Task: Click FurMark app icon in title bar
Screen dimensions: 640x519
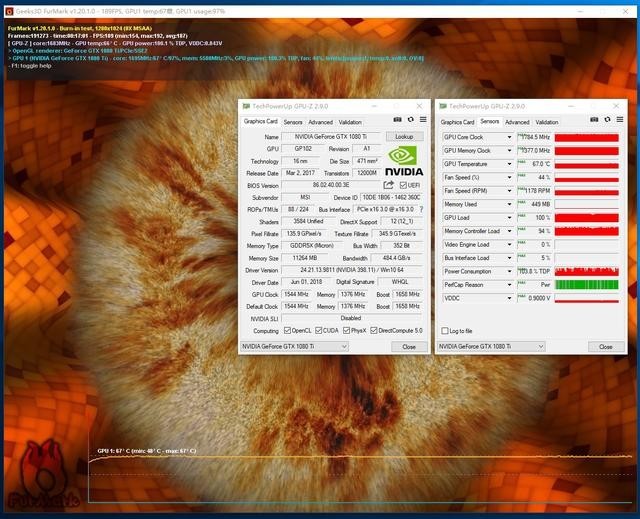Action: click(9, 11)
